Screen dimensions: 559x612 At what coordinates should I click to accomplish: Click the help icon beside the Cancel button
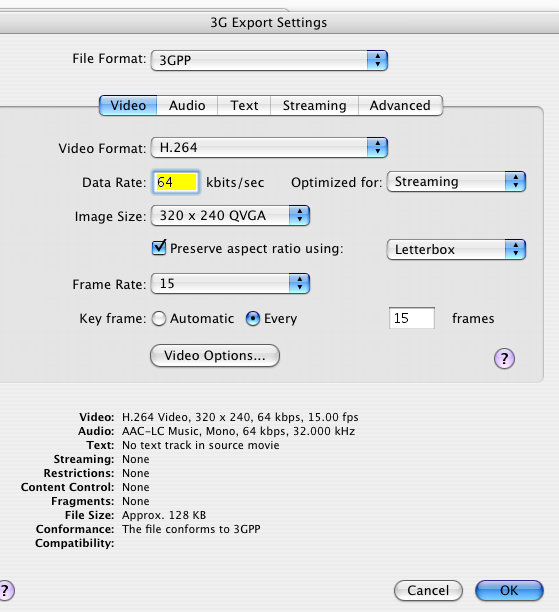5,590
